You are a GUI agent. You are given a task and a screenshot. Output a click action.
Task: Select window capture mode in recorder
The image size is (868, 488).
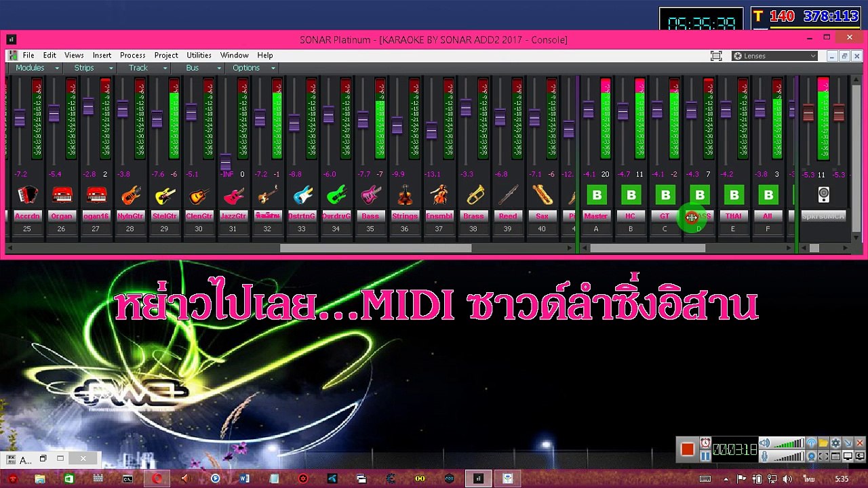tap(835, 456)
